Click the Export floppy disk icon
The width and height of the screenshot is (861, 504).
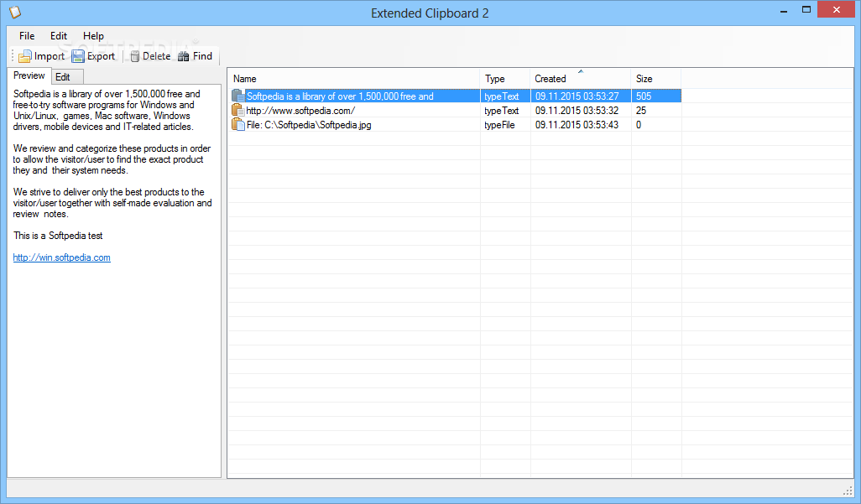[x=78, y=56]
